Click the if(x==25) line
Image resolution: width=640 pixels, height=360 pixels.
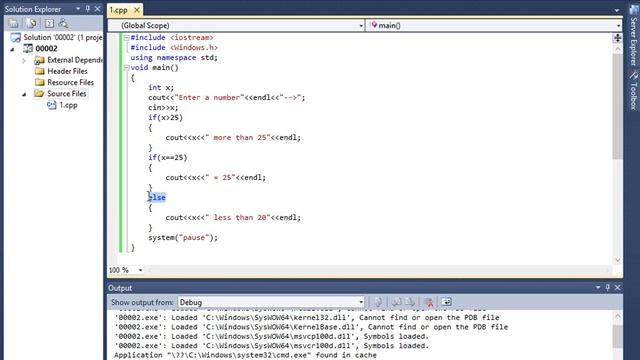tap(167, 158)
